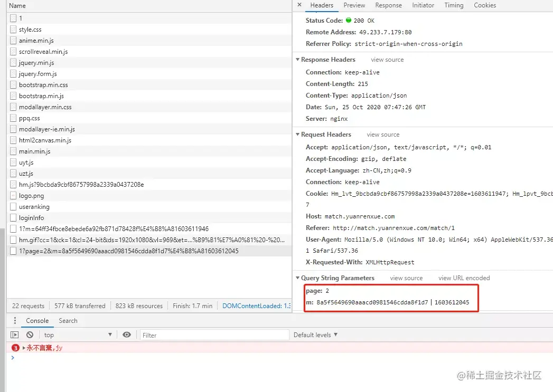Viewport: 553px width, 392px height.
Task: Click the icon beside loginInfo request
Action: 13,218
